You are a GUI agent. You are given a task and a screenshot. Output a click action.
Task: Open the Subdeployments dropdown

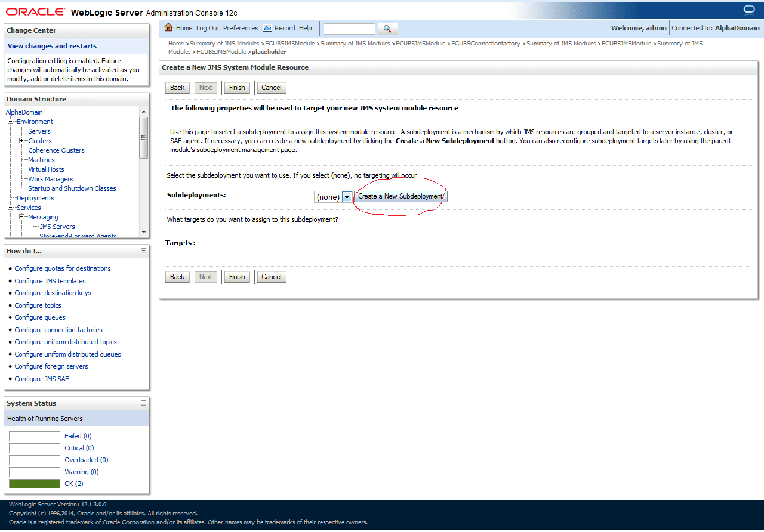(x=347, y=197)
